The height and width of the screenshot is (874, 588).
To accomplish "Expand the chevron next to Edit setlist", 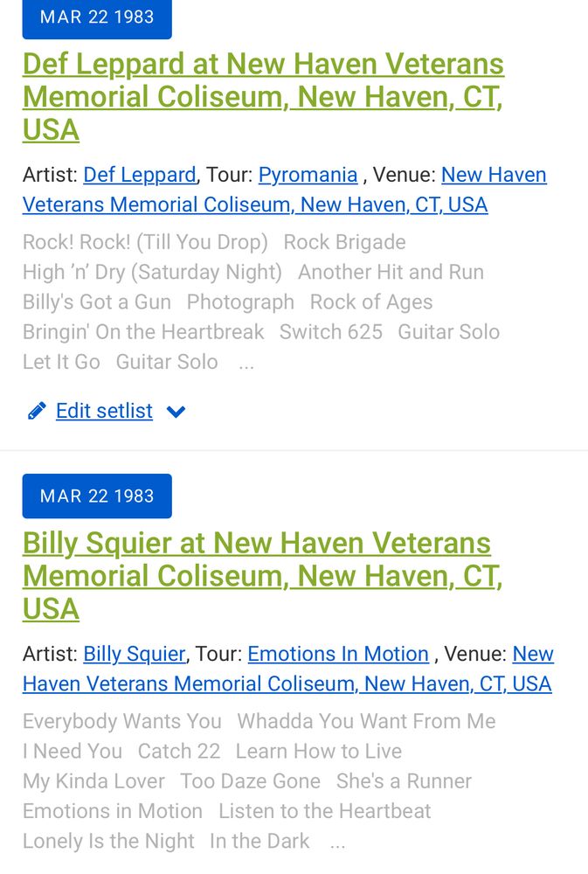I will 176,412.
